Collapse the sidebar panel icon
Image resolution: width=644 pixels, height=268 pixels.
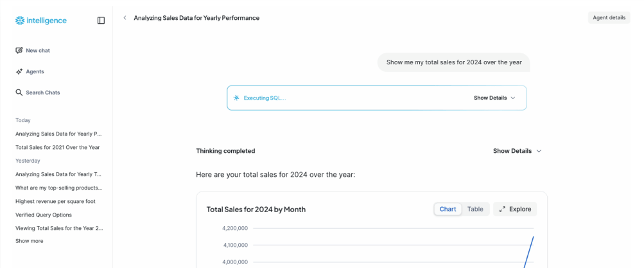pos(101,21)
